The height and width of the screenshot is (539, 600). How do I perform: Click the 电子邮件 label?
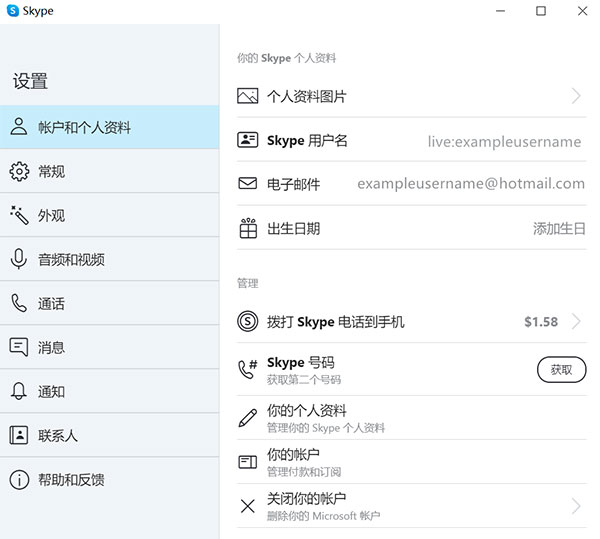[293, 184]
